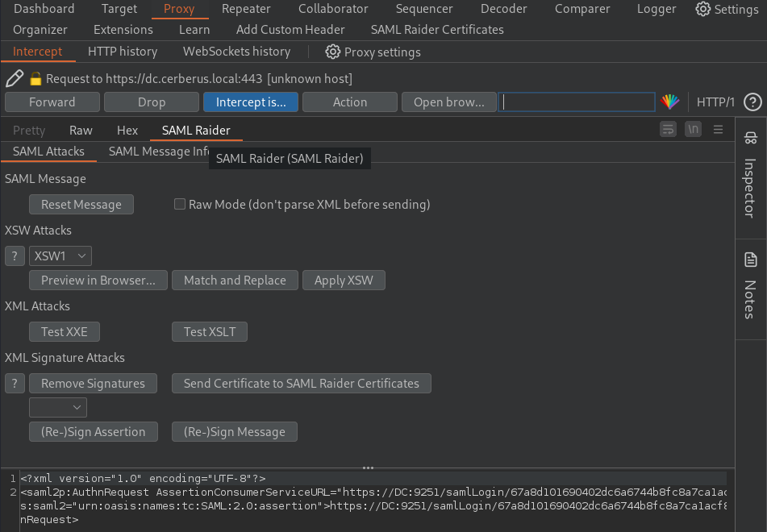The height and width of the screenshot is (532, 767).
Task: Go to the Extensions tab
Action: [123, 30]
